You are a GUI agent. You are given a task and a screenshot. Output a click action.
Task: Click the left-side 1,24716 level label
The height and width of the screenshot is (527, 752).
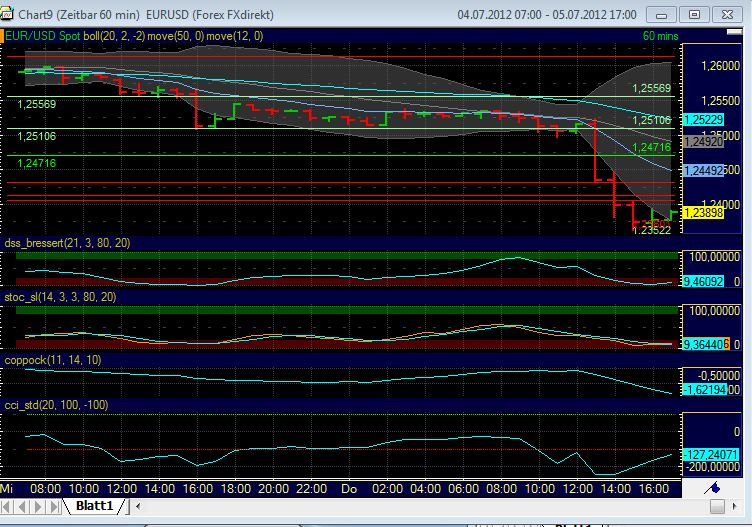pyautogui.click(x=37, y=164)
